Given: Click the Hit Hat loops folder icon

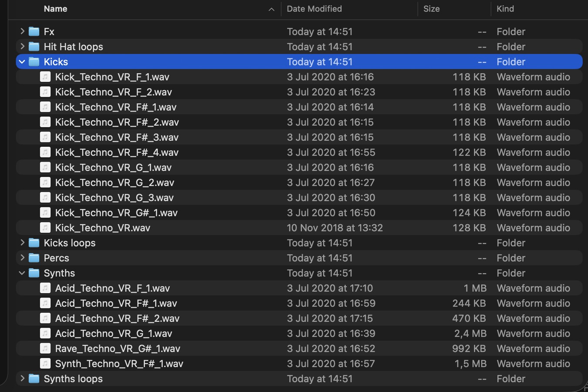Looking at the screenshot, I should (x=34, y=47).
